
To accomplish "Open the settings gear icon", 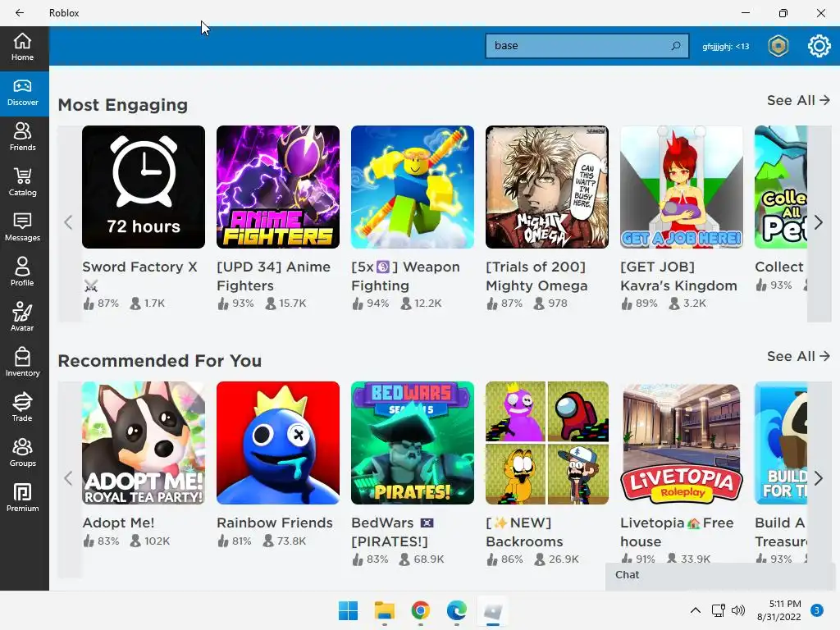I will pyautogui.click(x=819, y=46).
